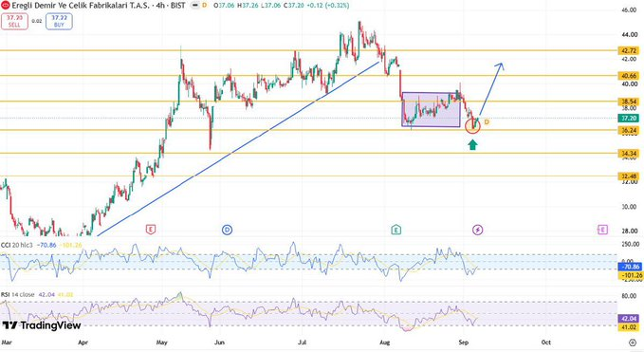Select the 34.34 price level label
The image size is (644, 352).
pos(629,154)
